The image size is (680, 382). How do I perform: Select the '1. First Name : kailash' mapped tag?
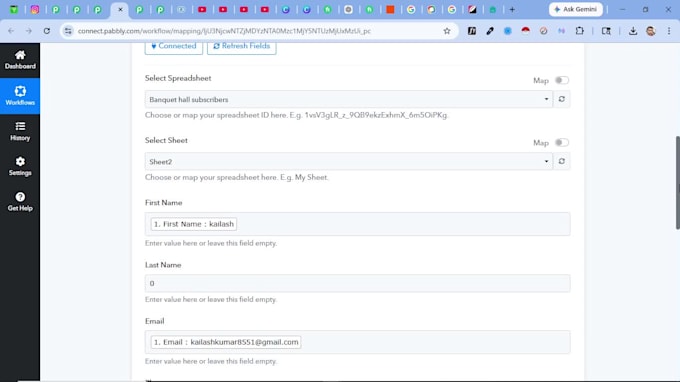(x=194, y=224)
